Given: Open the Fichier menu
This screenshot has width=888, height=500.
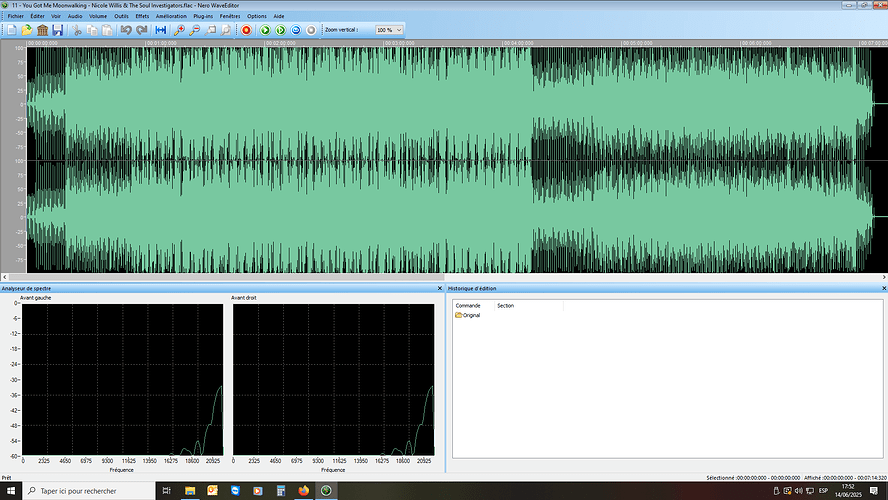Looking at the screenshot, I should [16, 16].
